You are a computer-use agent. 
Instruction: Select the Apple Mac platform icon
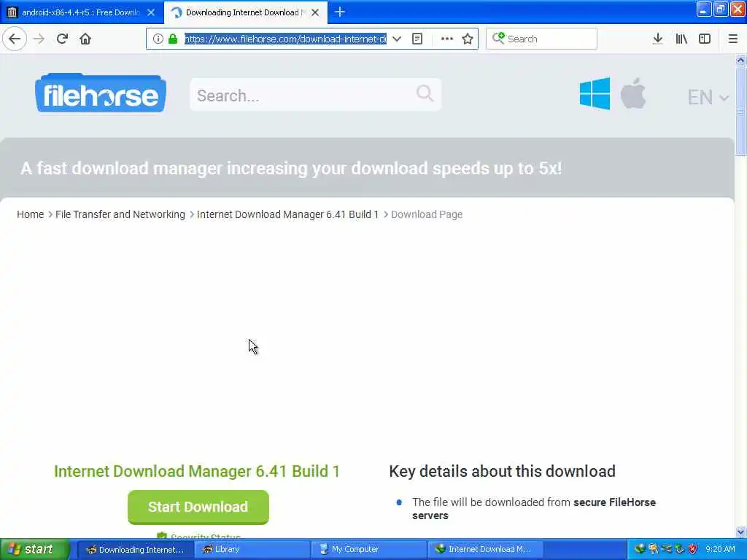pyautogui.click(x=633, y=93)
